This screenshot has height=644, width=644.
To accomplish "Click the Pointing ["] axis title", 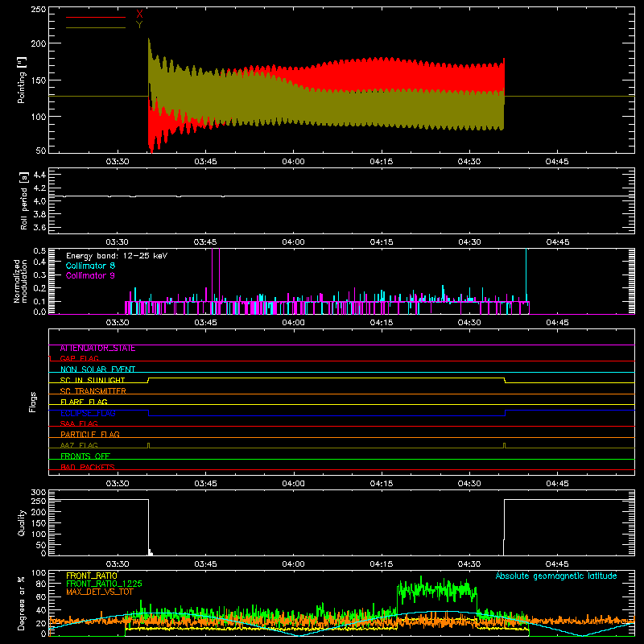I will [22, 80].
